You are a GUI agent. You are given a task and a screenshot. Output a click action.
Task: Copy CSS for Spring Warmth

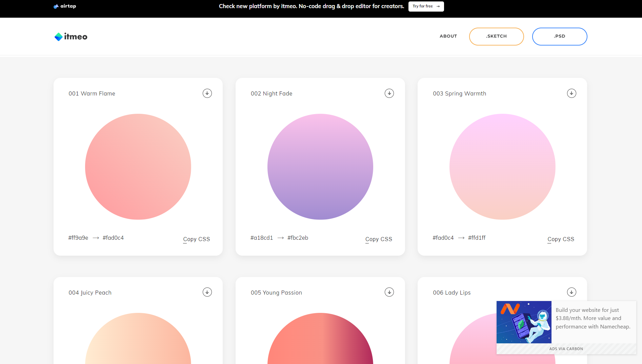[x=561, y=239]
